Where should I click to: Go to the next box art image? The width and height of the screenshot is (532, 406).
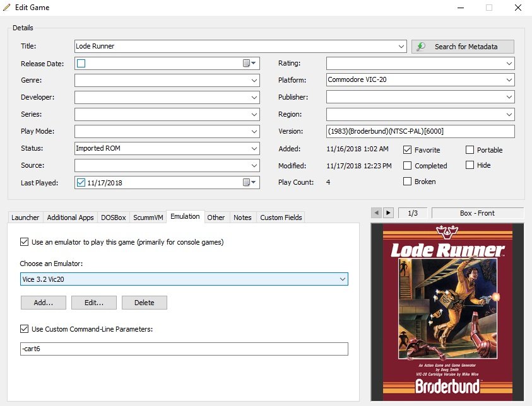coord(388,213)
